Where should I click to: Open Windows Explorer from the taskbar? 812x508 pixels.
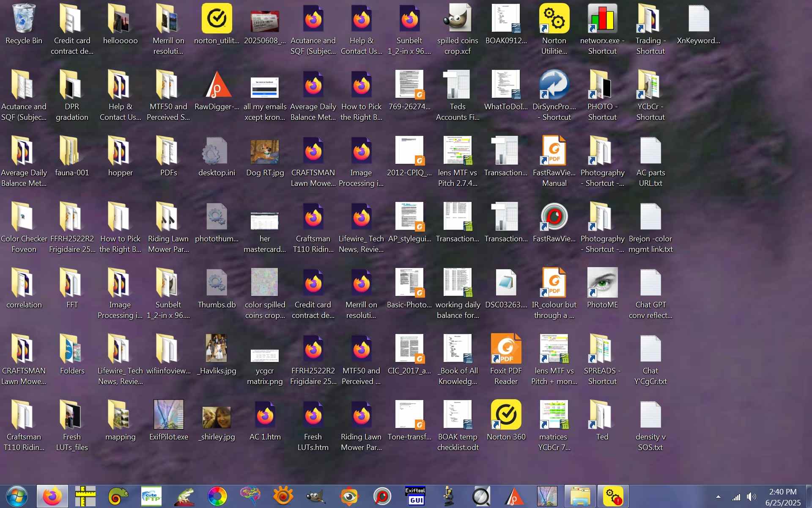580,497
